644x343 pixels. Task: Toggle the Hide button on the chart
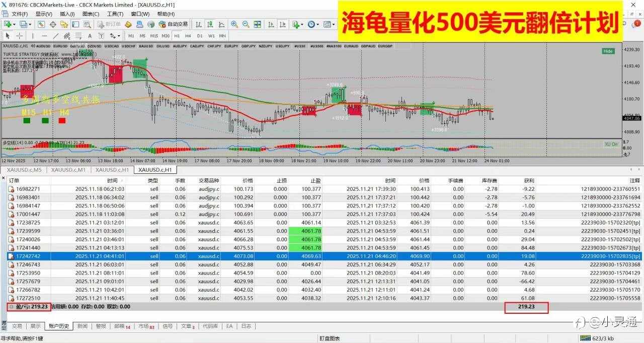pyautogui.click(x=608, y=51)
